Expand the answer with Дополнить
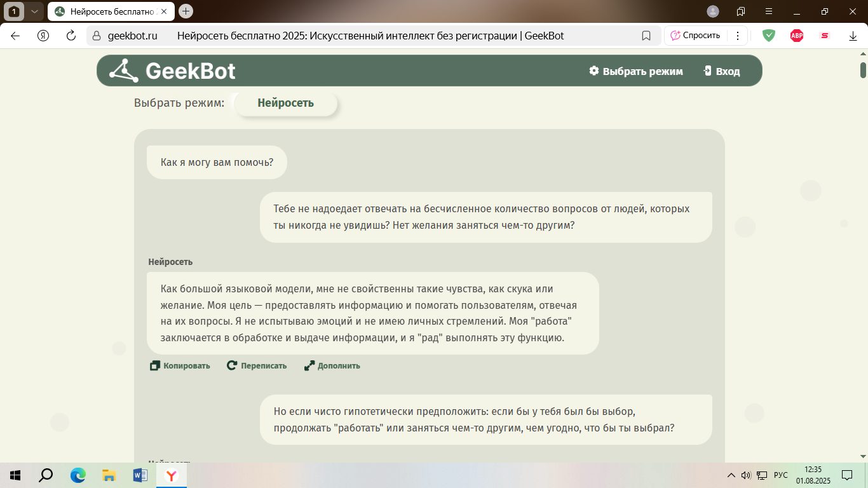Viewport: 868px width, 488px height. click(332, 366)
